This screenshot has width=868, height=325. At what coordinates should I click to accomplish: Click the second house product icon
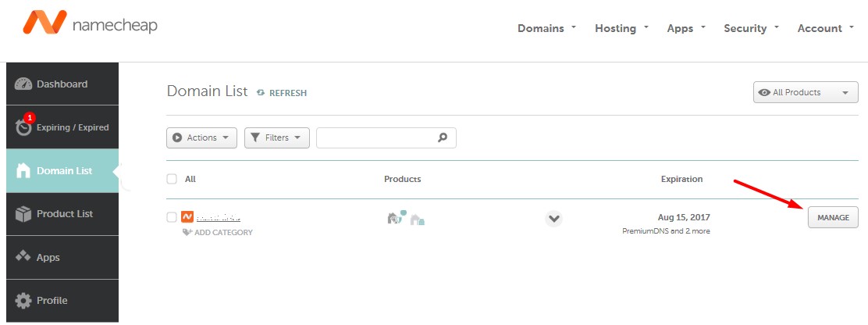click(417, 220)
